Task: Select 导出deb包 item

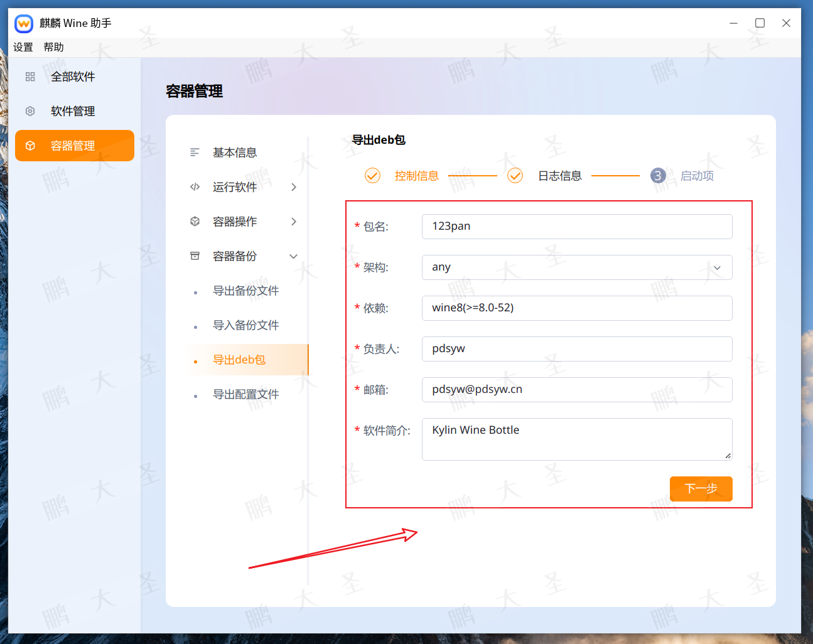Action: (246, 360)
